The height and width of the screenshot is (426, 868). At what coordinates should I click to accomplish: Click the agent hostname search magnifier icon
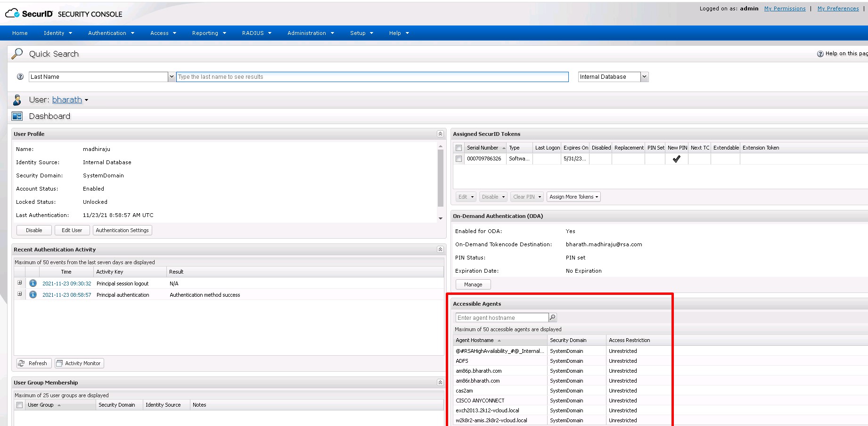(553, 317)
